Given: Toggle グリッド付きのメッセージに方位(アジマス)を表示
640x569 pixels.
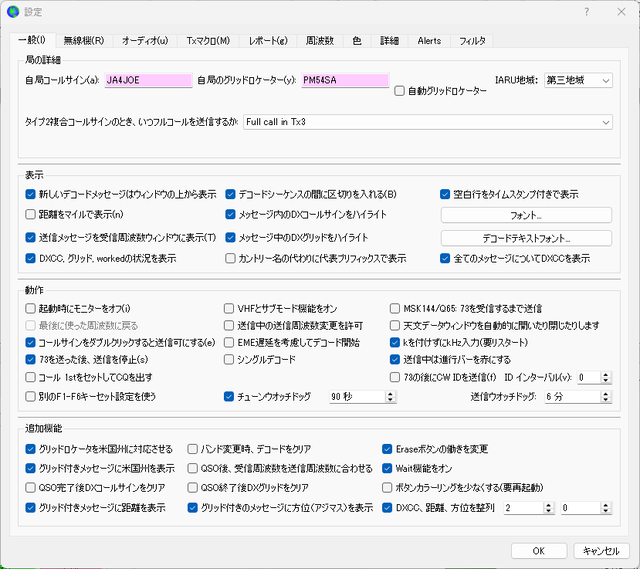Looking at the screenshot, I should (x=192, y=508).
